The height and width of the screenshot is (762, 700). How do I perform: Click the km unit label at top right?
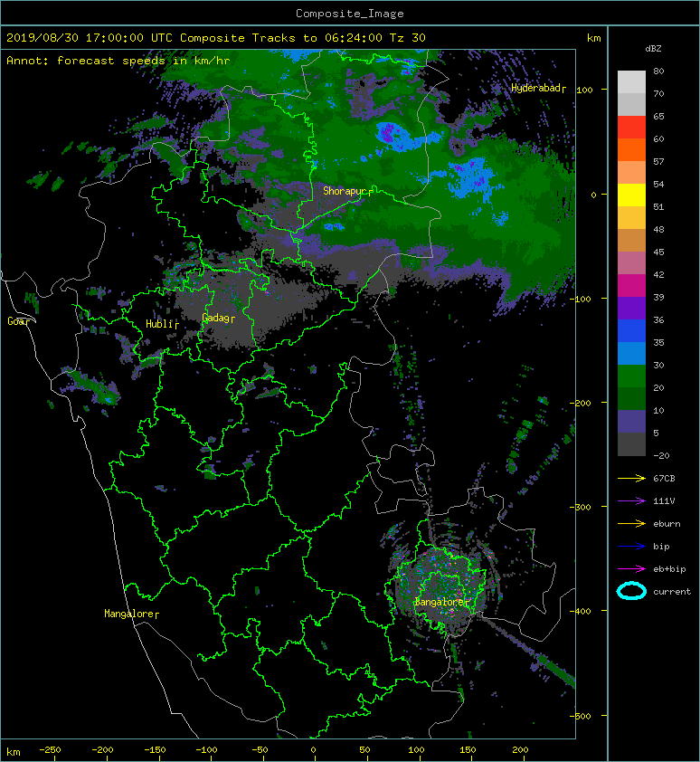tap(593, 38)
